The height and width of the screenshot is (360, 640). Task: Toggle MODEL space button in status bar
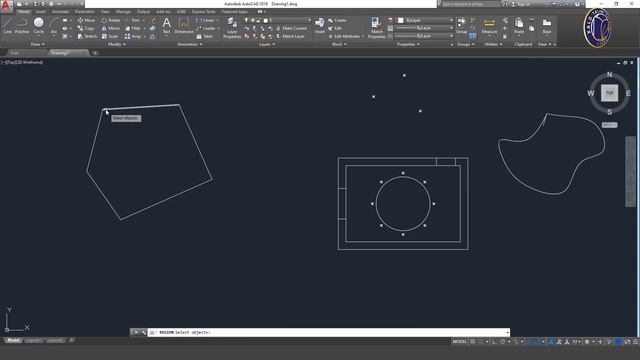pyautogui.click(x=459, y=342)
